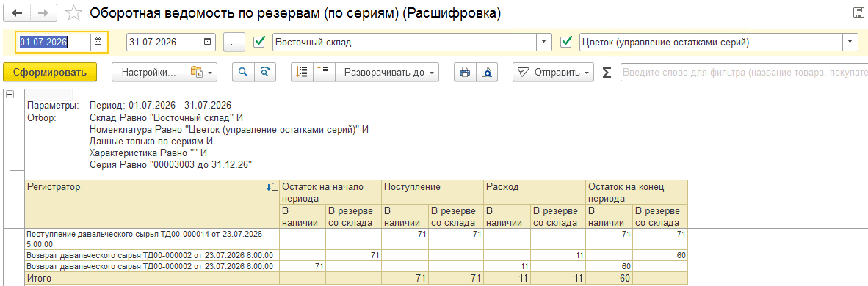Open report variants dropdown icon

[201, 73]
